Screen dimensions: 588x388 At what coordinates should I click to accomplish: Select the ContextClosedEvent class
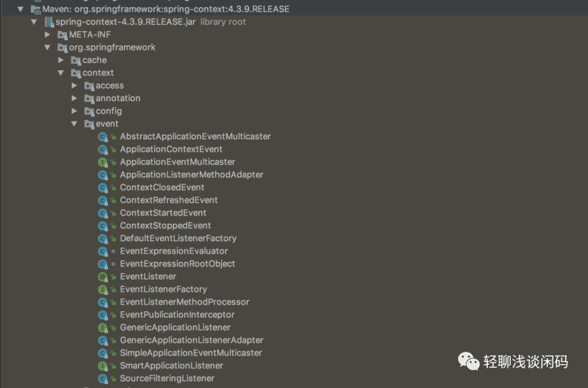162,187
